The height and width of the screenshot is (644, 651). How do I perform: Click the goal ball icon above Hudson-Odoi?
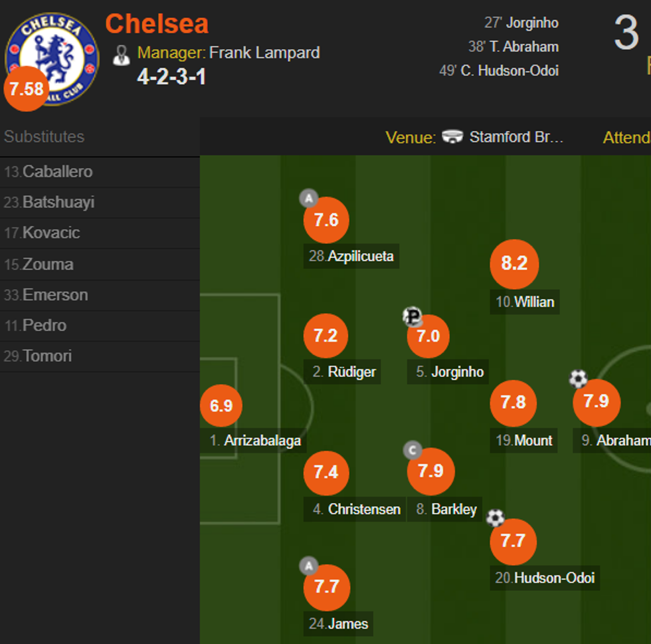pos(495,518)
